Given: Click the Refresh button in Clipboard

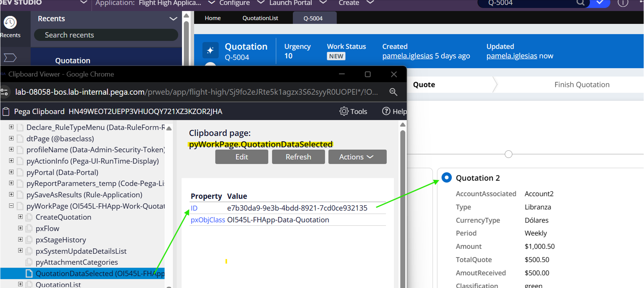Looking at the screenshot, I should pyautogui.click(x=298, y=157).
